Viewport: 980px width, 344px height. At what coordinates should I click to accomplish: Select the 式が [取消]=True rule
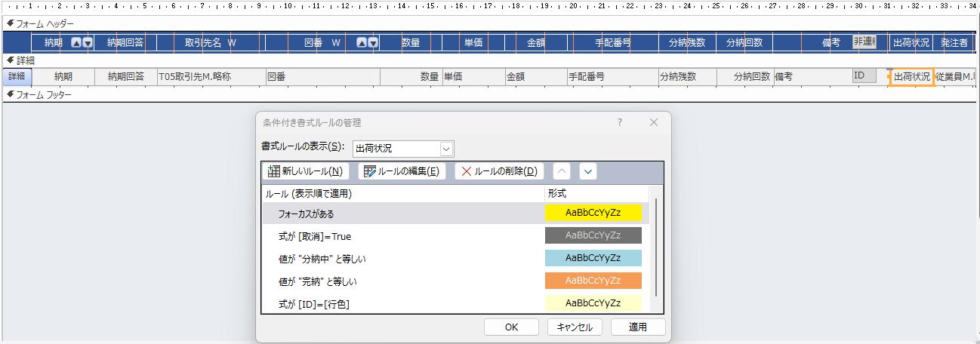point(455,236)
